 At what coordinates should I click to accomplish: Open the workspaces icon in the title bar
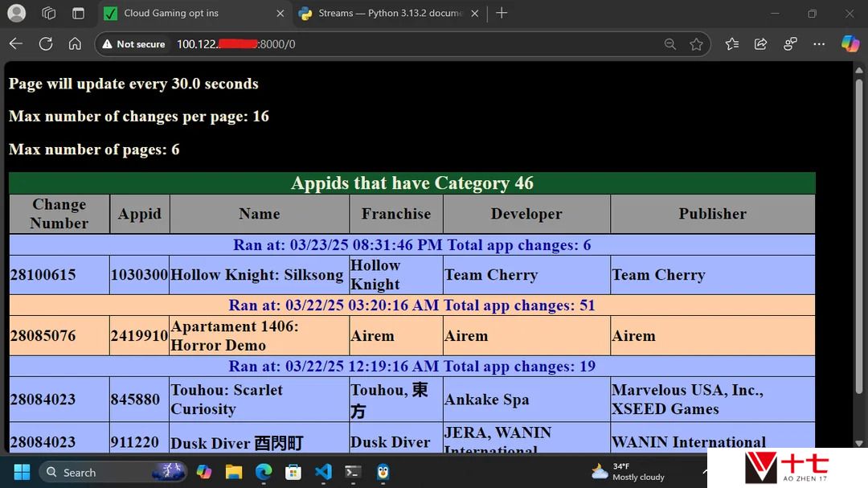(x=49, y=13)
